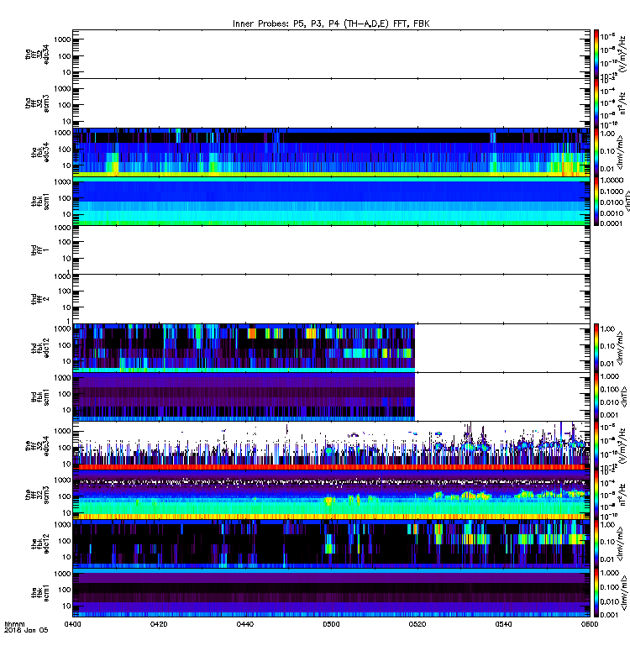Click inside the the fff 32 scm3 spectrogram

coord(331,495)
